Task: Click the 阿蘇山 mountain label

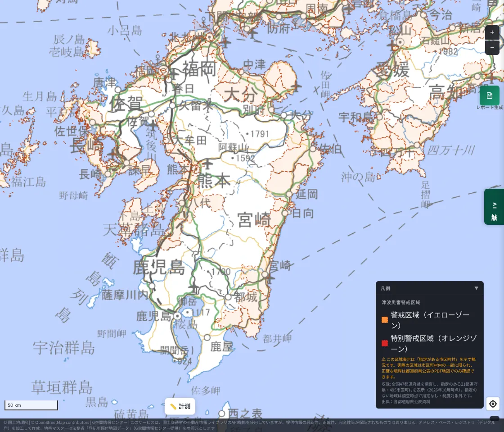Action: 234,147
